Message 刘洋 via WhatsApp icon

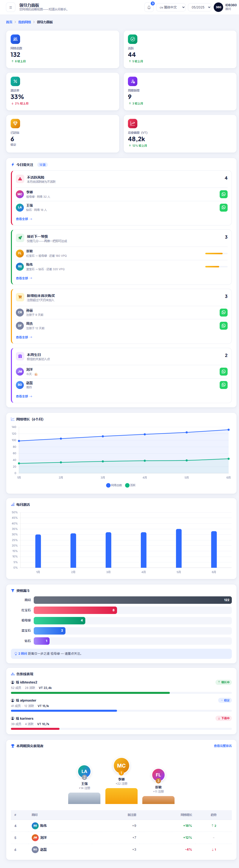[x=224, y=371]
